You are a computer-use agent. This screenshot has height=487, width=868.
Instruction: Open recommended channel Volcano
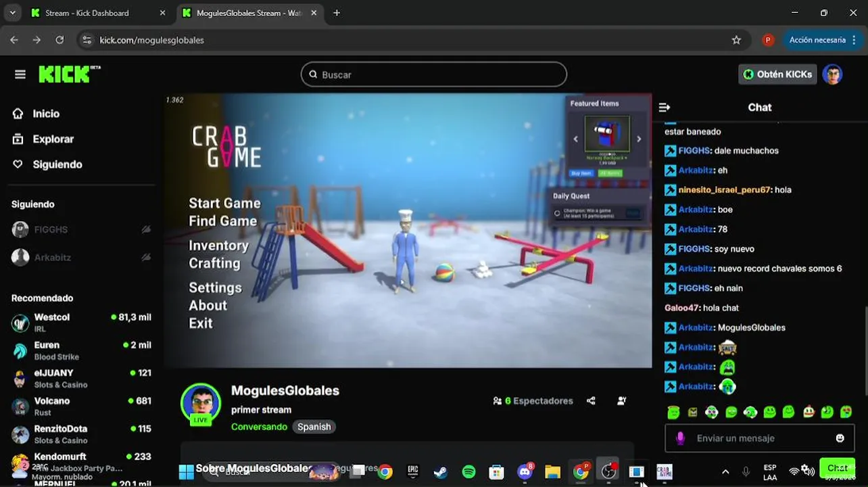(x=81, y=406)
